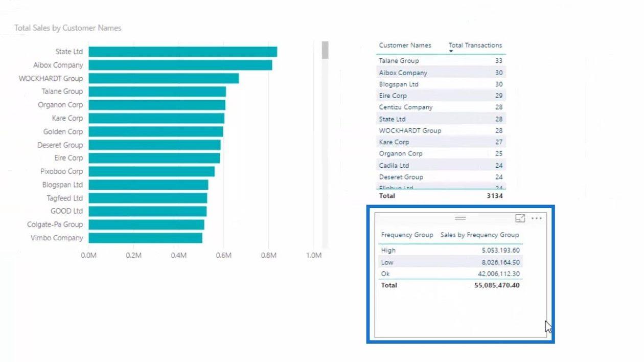Sort by Total Transactions column header
Image resolution: width=644 pixels, height=362 pixels.
click(475, 45)
